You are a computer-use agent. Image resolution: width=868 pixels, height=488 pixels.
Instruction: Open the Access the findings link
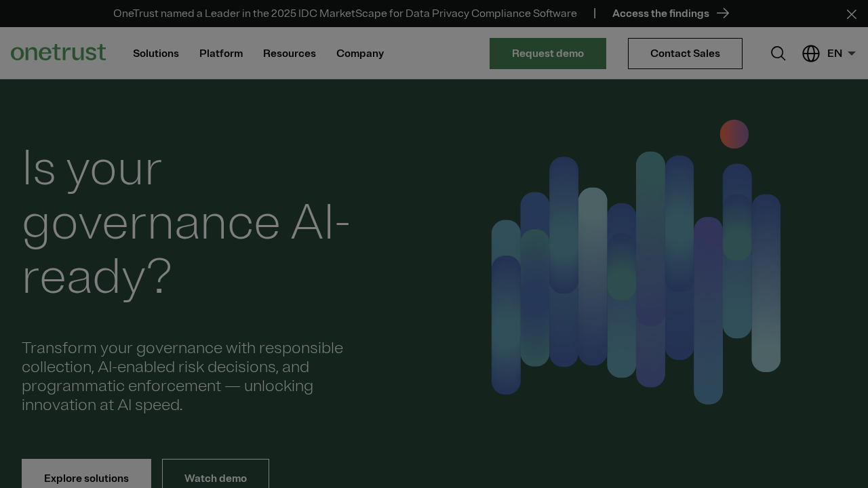click(660, 13)
